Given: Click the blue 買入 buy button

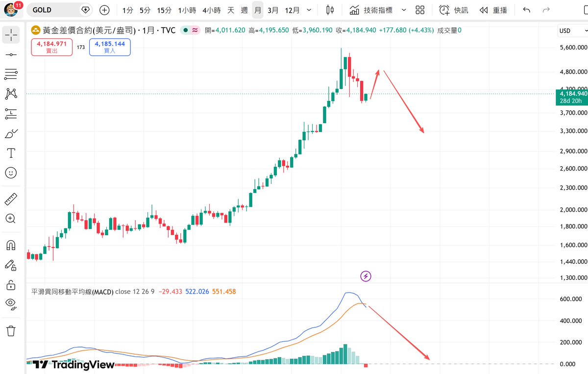Looking at the screenshot, I should pos(110,47).
